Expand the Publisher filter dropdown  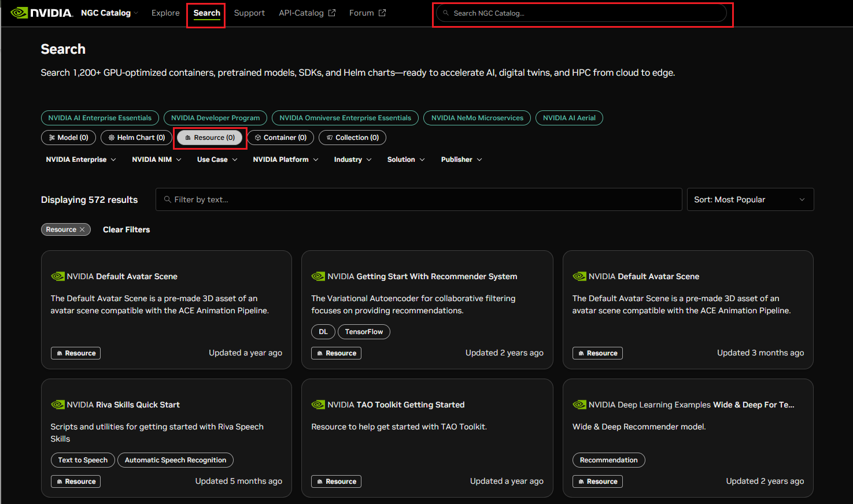[461, 160]
